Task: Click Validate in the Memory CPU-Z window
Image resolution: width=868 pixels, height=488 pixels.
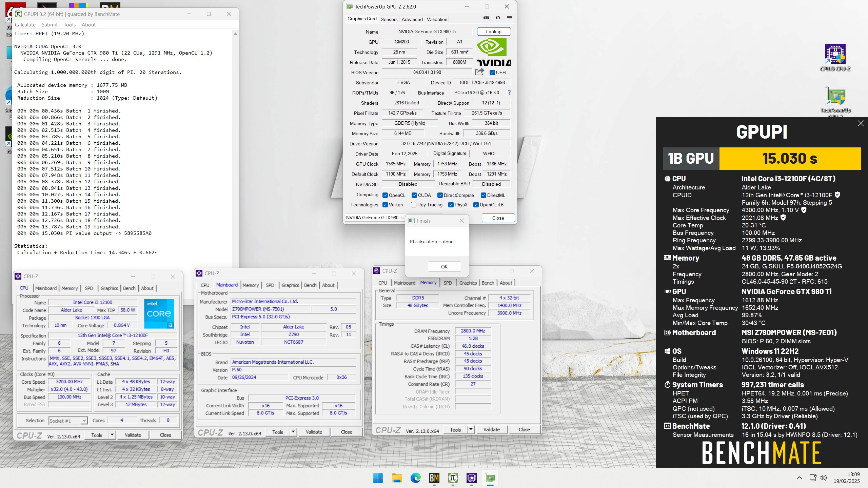Action: pos(492,429)
